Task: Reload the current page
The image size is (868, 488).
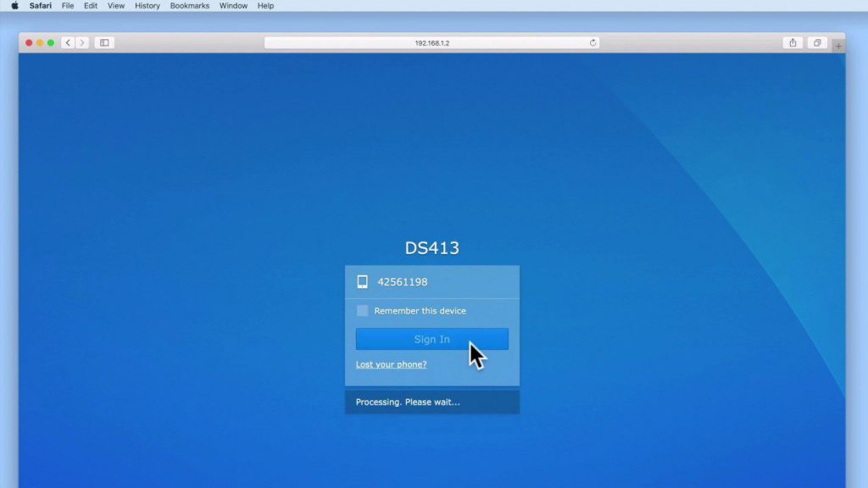Action: point(593,42)
